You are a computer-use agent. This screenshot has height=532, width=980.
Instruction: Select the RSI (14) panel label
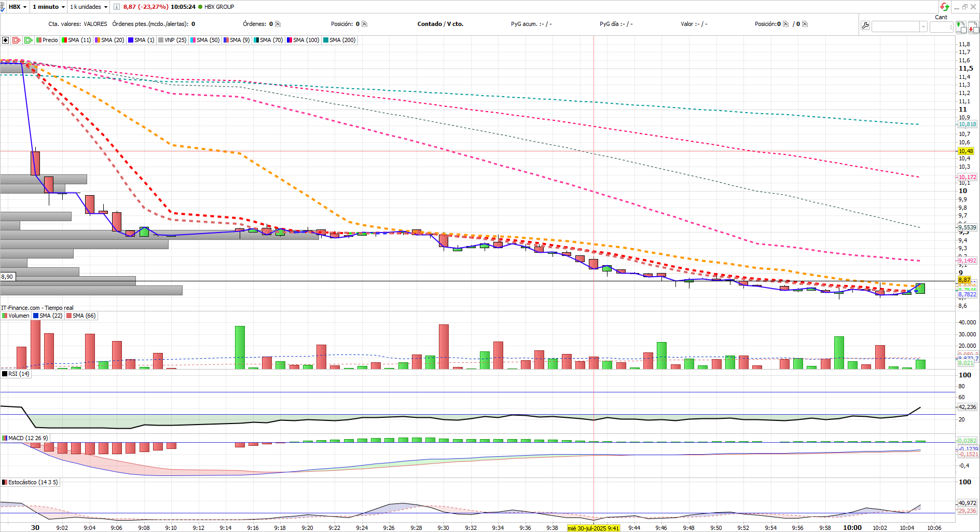[16, 374]
